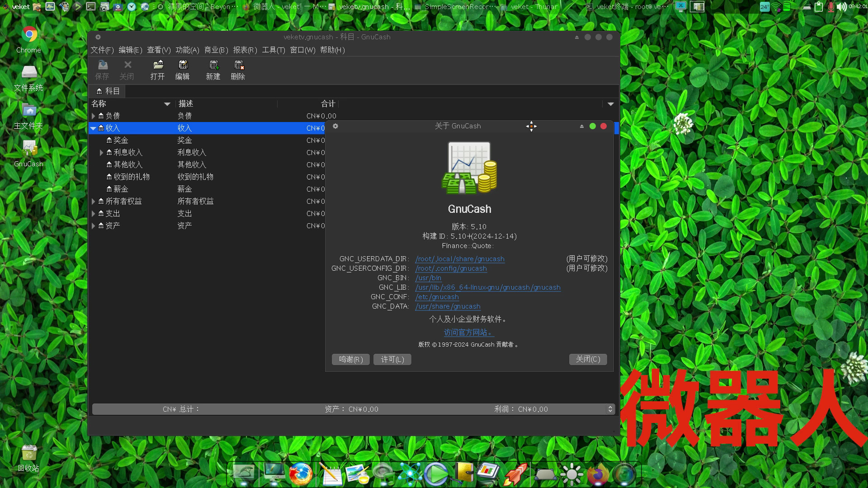
Task: Open the atom icon in dock
Action: pyautogui.click(x=410, y=474)
